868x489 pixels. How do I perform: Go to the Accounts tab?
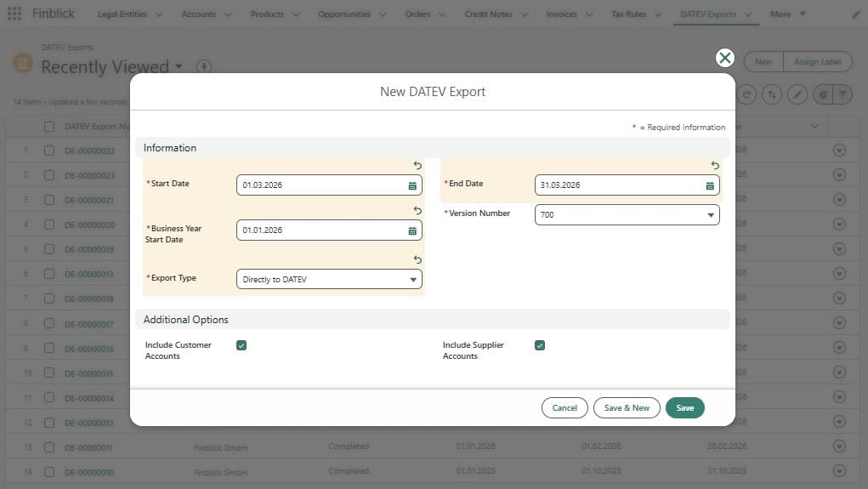point(199,14)
